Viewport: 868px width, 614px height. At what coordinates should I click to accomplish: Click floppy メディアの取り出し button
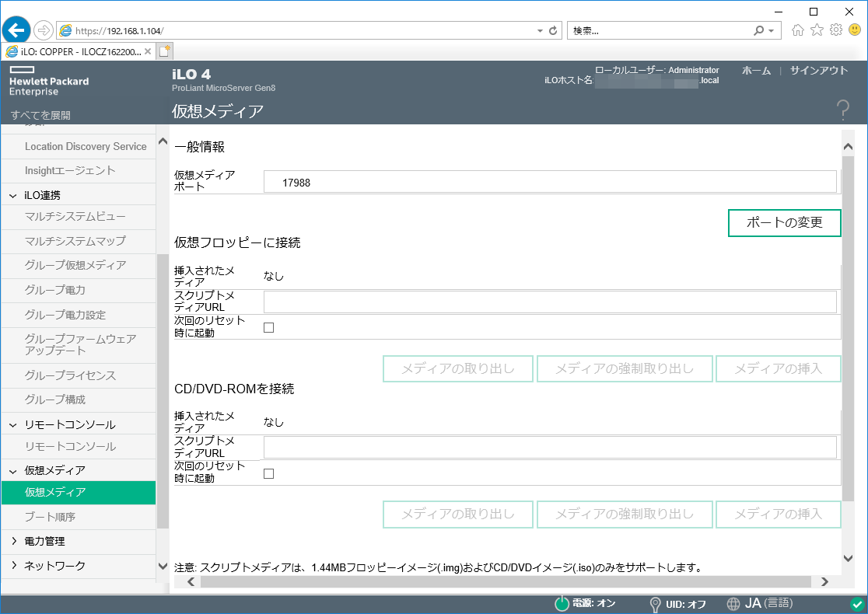tap(458, 369)
